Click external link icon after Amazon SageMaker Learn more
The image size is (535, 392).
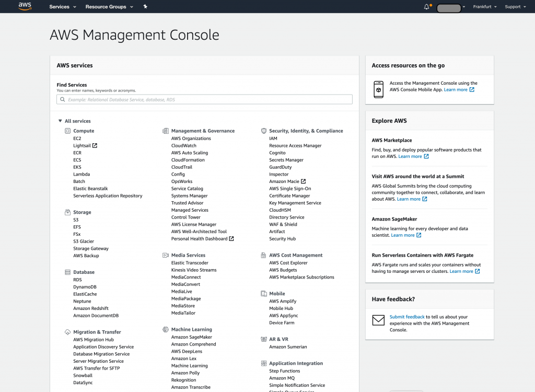click(418, 235)
